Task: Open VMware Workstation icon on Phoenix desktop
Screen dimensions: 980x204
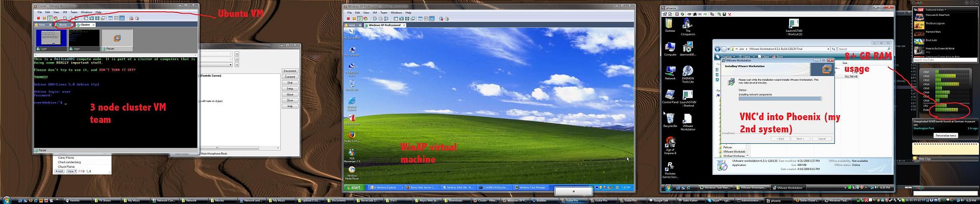Action: coord(688,123)
